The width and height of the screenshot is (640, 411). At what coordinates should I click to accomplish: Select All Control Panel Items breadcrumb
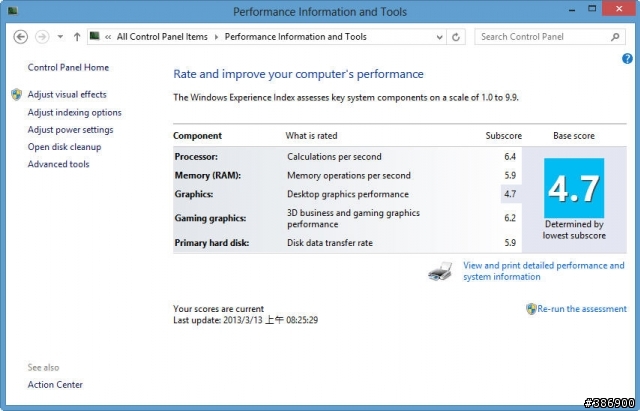162,37
